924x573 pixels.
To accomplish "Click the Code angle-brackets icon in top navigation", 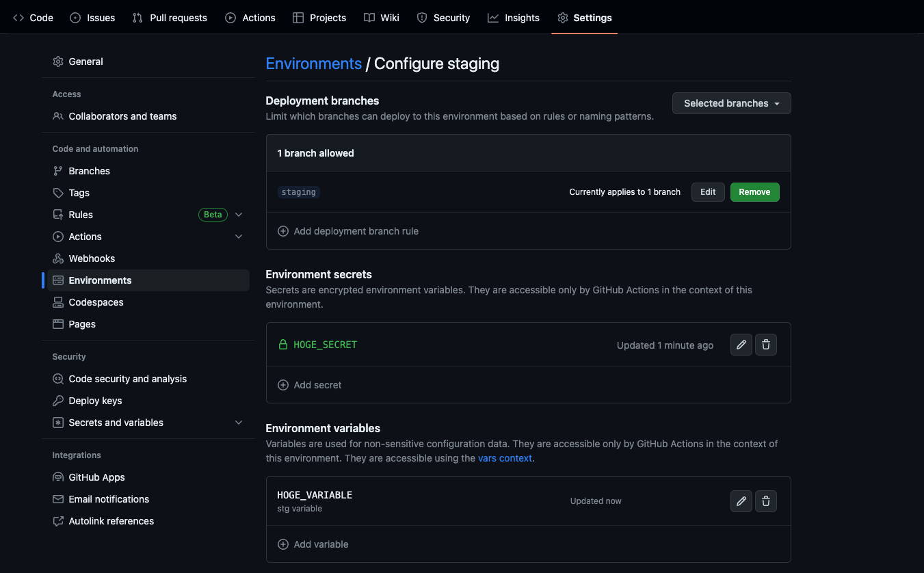I will 18,17.
